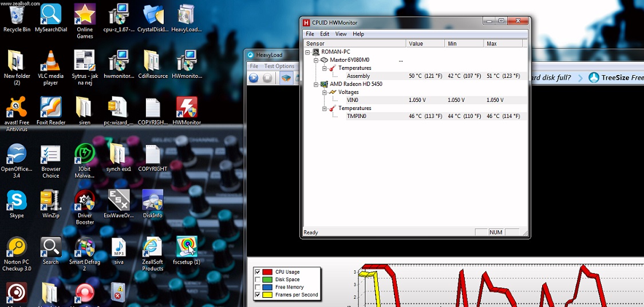This screenshot has width=644, height=307.
Task: Launch Norton PC Checkup 3.0
Action: tap(17, 254)
